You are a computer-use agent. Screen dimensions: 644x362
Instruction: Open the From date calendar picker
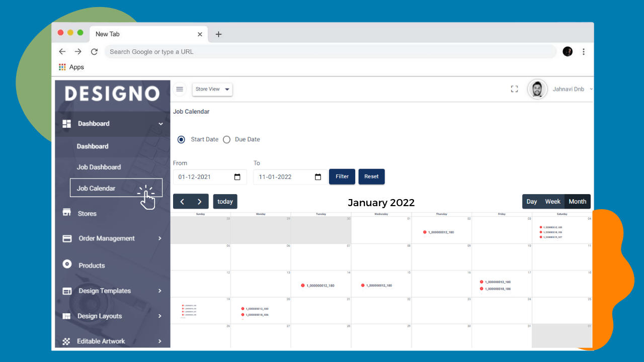[237, 176]
